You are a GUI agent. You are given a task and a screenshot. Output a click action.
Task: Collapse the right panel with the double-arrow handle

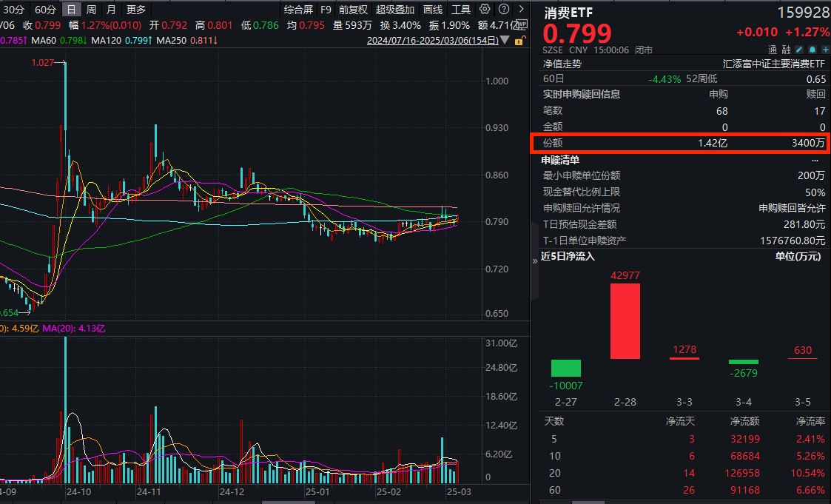click(x=535, y=261)
